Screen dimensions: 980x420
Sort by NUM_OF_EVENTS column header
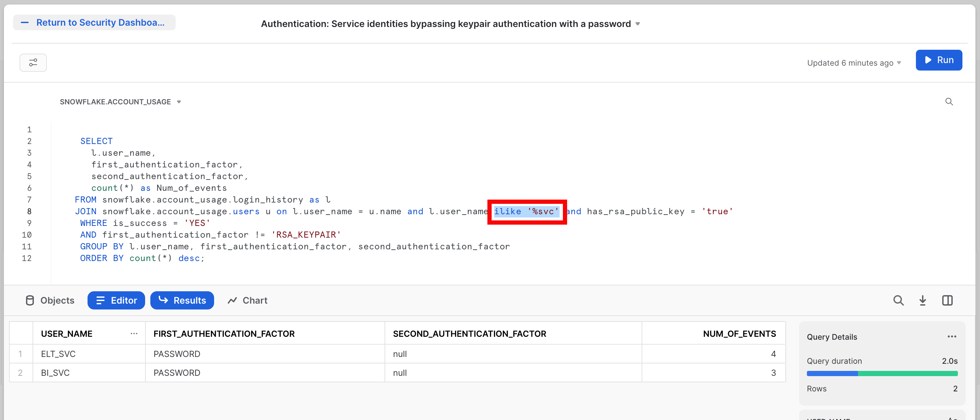coord(739,334)
